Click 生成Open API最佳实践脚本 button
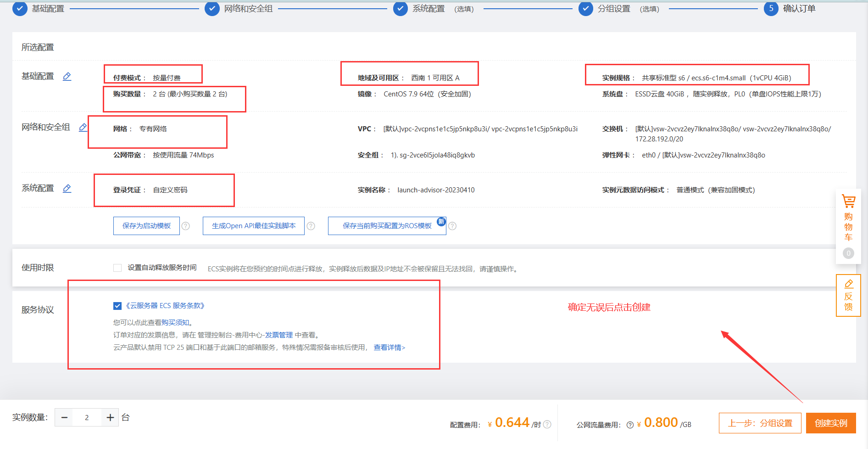Image resolution: width=868 pixels, height=449 pixels. 254,226
